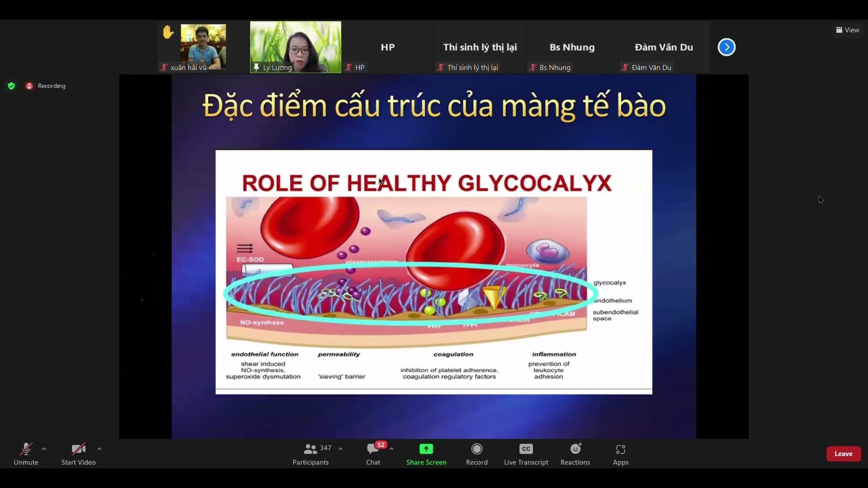Select Thí sinh lý thị lại tile
The width and height of the screenshot is (868, 488).
tap(480, 47)
